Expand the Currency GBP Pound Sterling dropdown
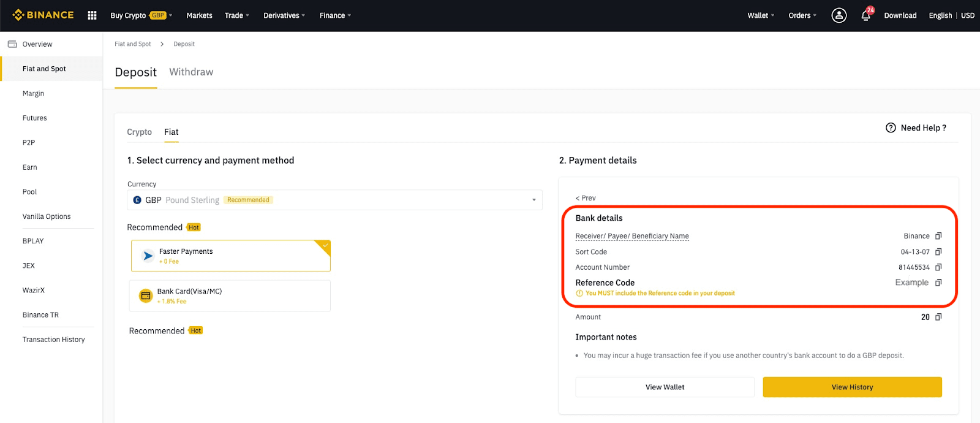The height and width of the screenshot is (423, 980). pyautogui.click(x=334, y=200)
